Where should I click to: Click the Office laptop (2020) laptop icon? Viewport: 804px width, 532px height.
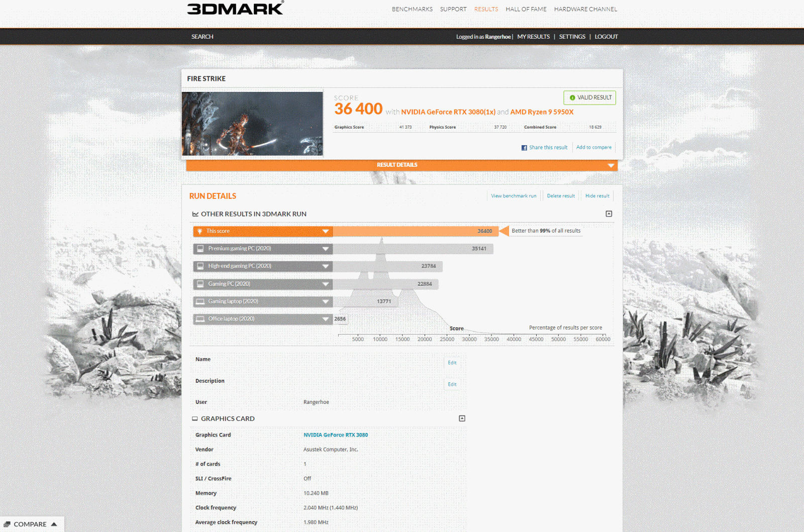coord(200,319)
